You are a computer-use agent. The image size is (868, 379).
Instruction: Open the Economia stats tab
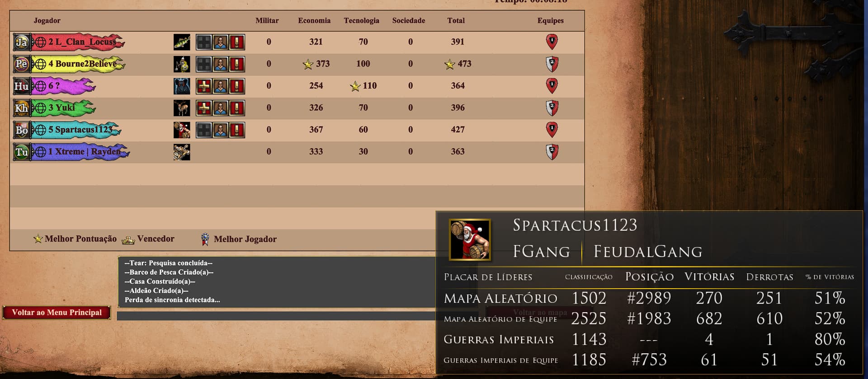coord(314,20)
